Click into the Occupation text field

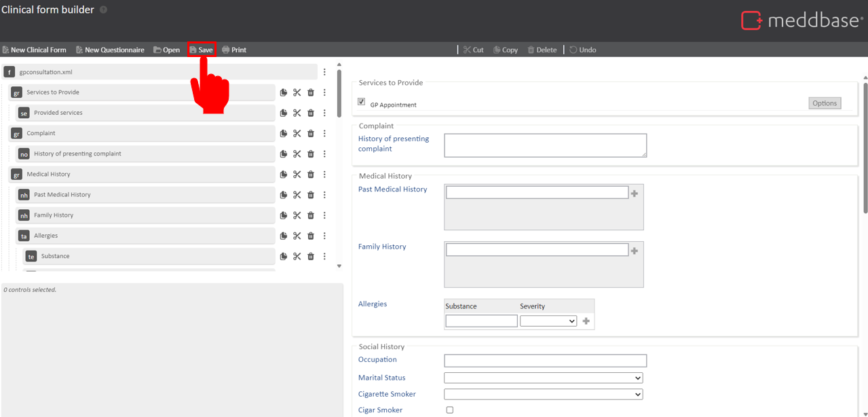(x=545, y=361)
